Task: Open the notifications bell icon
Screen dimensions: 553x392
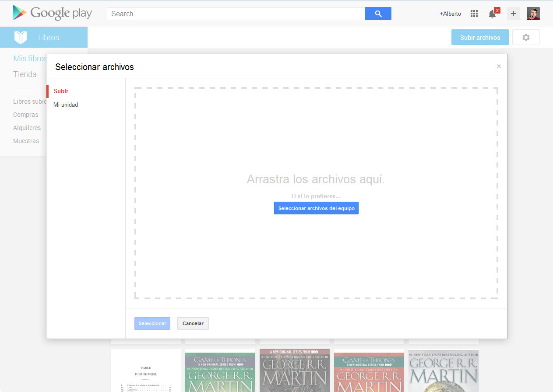Action: [493, 14]
